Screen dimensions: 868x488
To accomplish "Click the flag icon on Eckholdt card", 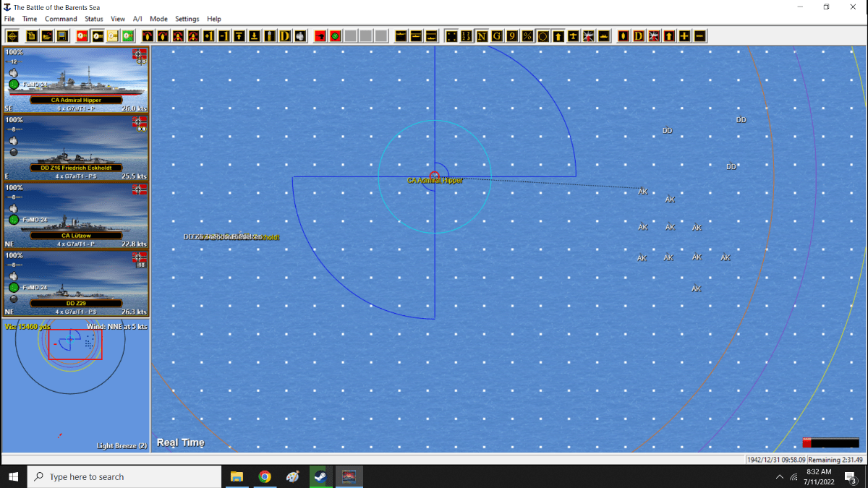I will click(x=140, y=122).
